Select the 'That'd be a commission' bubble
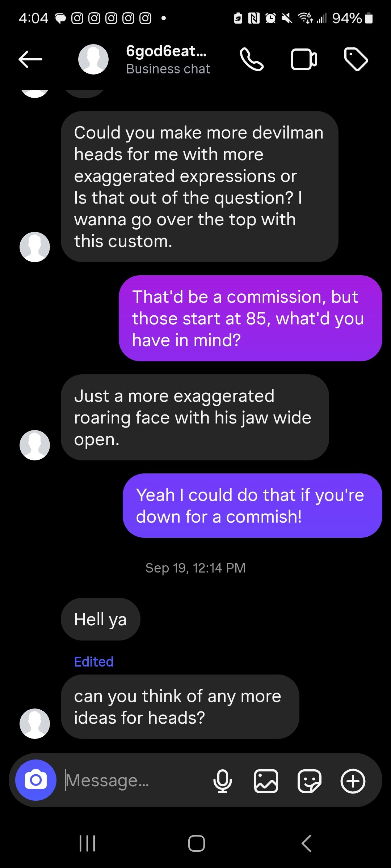Viewport: 391px width, 868px height. tap(251, 318)
